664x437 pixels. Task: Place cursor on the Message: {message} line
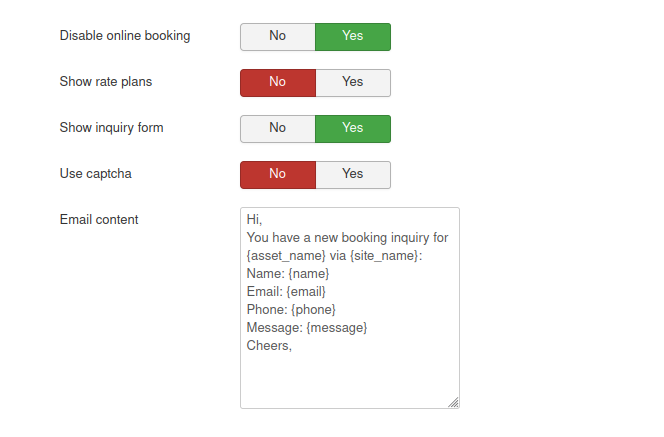(307, 327)
